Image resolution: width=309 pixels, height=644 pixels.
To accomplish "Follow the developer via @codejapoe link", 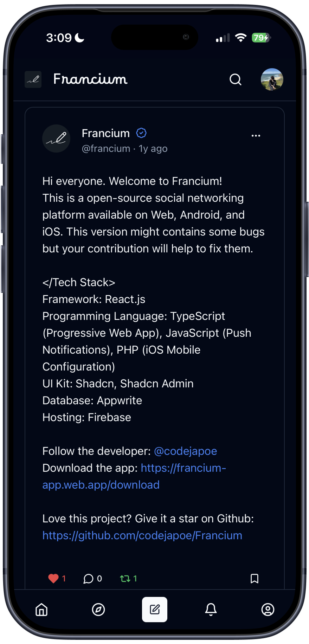I will point(185,451).
